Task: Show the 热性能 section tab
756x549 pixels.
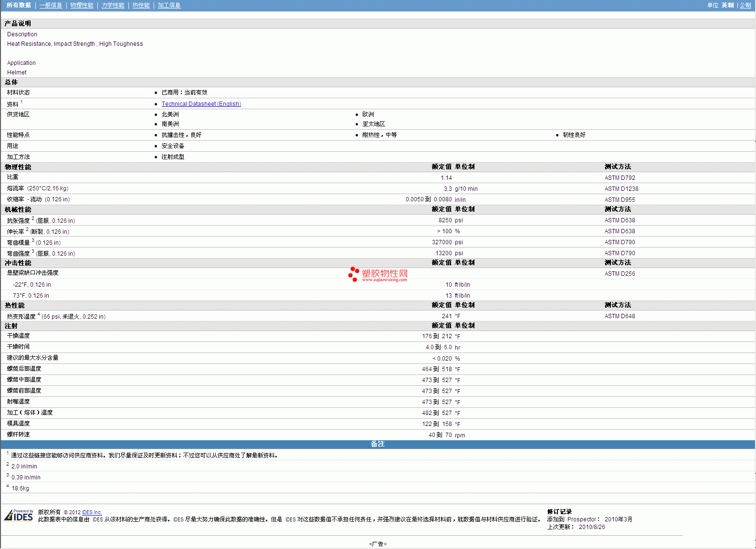Action: 141,5
